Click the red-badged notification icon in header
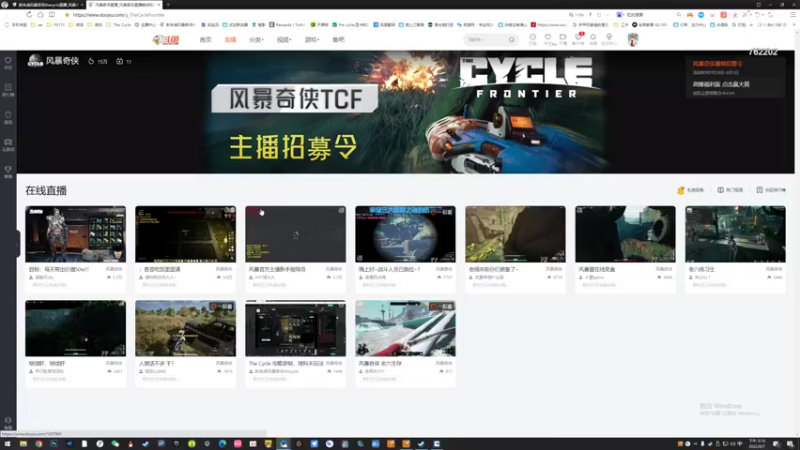Image resolution: width=800 pixels, height=450 pixels. (578, 39)
